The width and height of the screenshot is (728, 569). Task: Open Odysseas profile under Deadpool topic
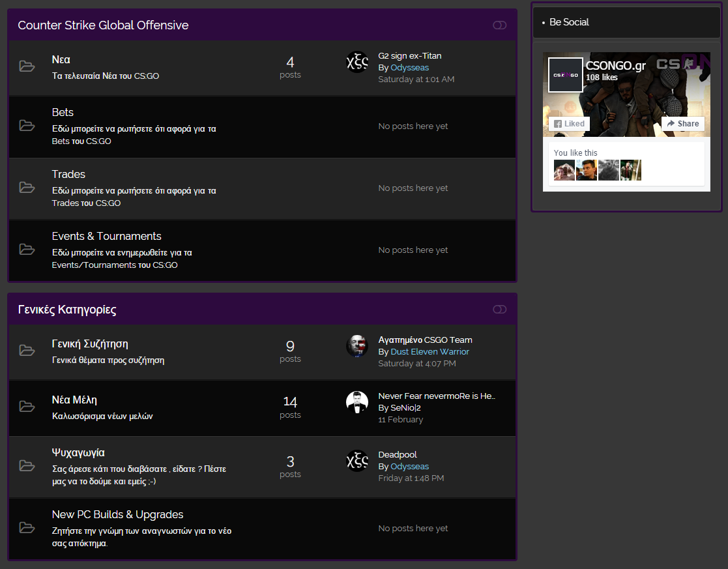(x=409, y=467)
